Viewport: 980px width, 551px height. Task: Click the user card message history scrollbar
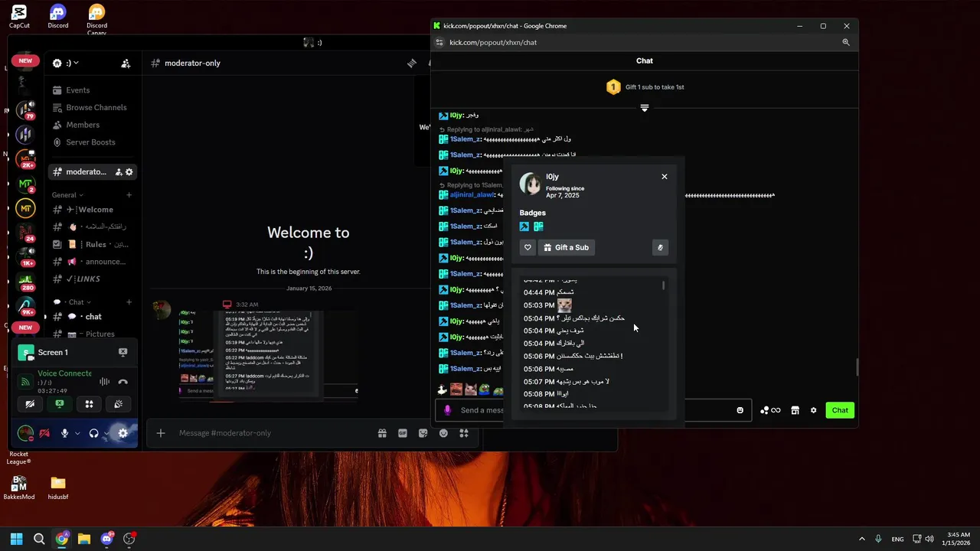click(x=663, y=285)
